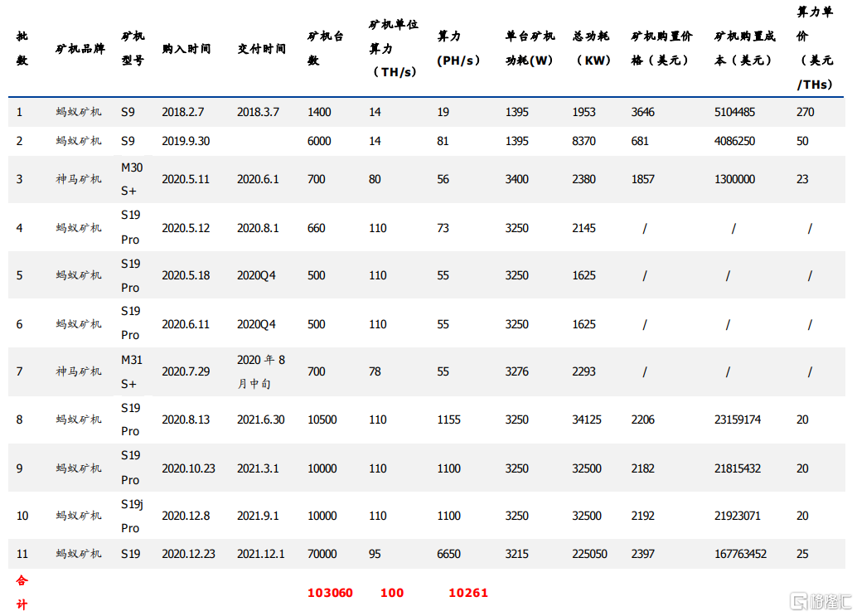Click delivery date 2021.6.30

point(261,420)
